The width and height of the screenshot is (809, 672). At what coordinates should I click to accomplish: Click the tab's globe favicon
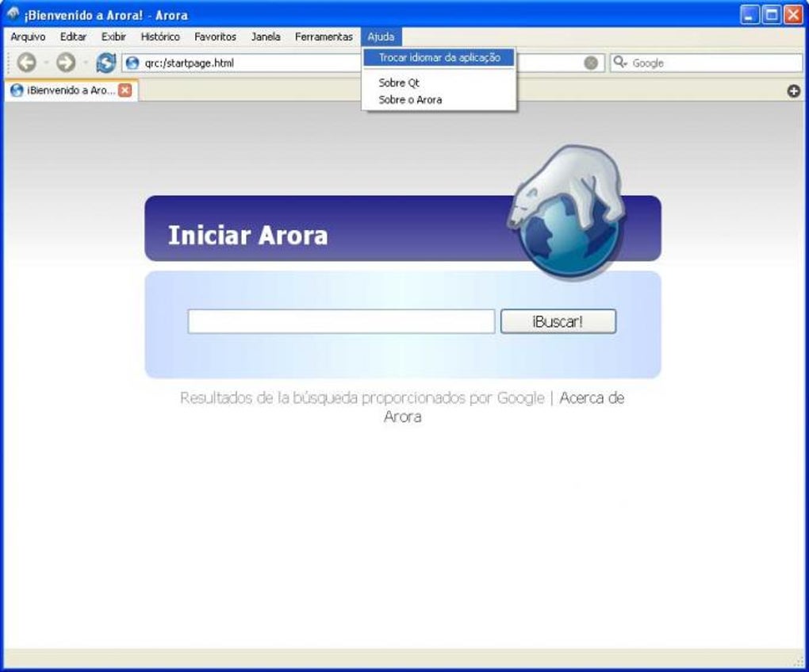click(x=17, y=90)
